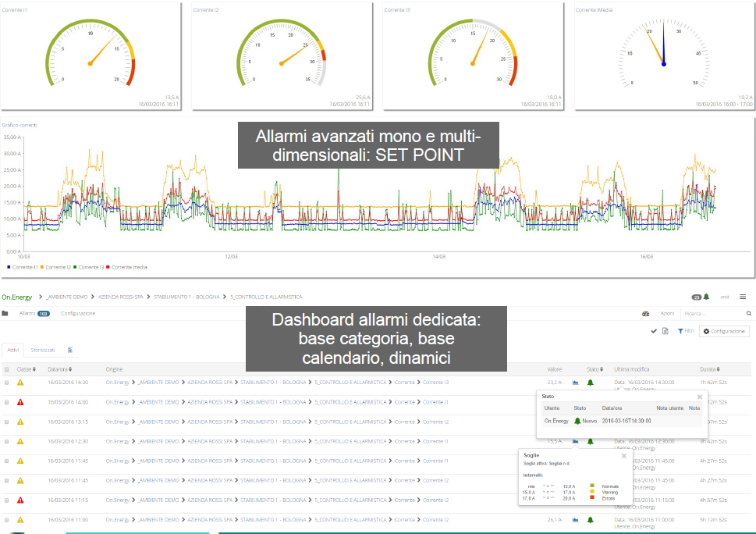Open chart icon next to 15,5 A

[x=575, y=441]
